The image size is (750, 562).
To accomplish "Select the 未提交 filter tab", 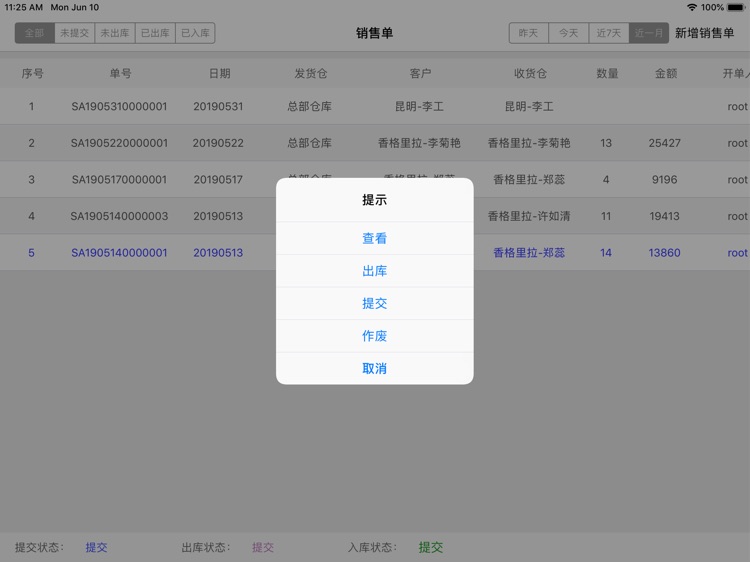I will point(75,33).
